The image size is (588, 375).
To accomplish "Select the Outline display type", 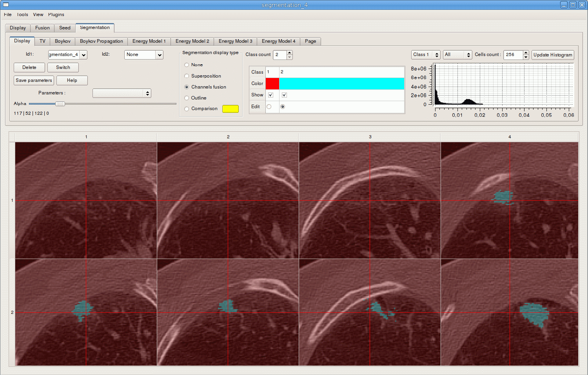I will (x=187, y=98).
